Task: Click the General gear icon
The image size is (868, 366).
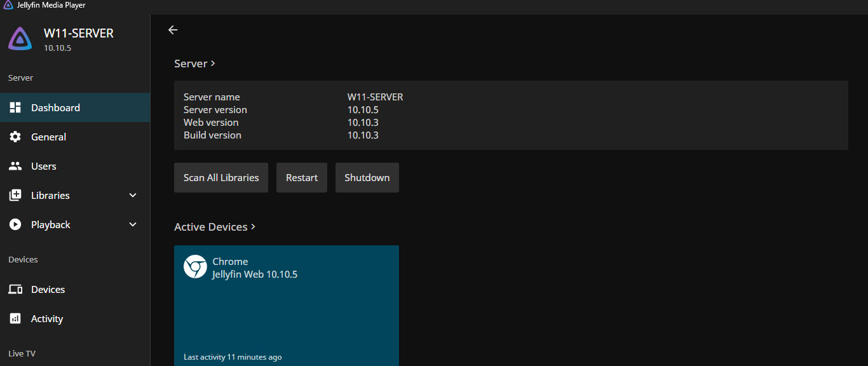Action: click(x=15, y=137)
